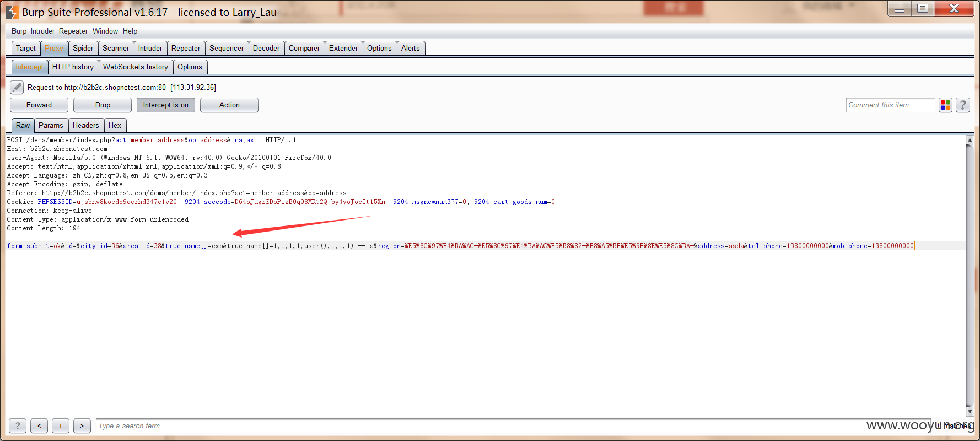The image size is (980, 441).
Task: Click the Referer header line
Action: coord(177,193)
